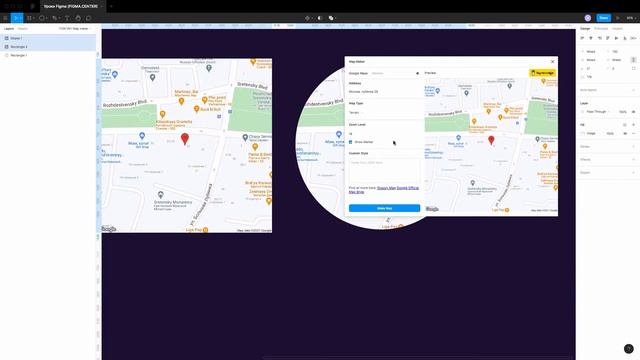Click help question mark button
This screenshot has height=360, width=640.
pyautogui.click(x=629, y=349)
